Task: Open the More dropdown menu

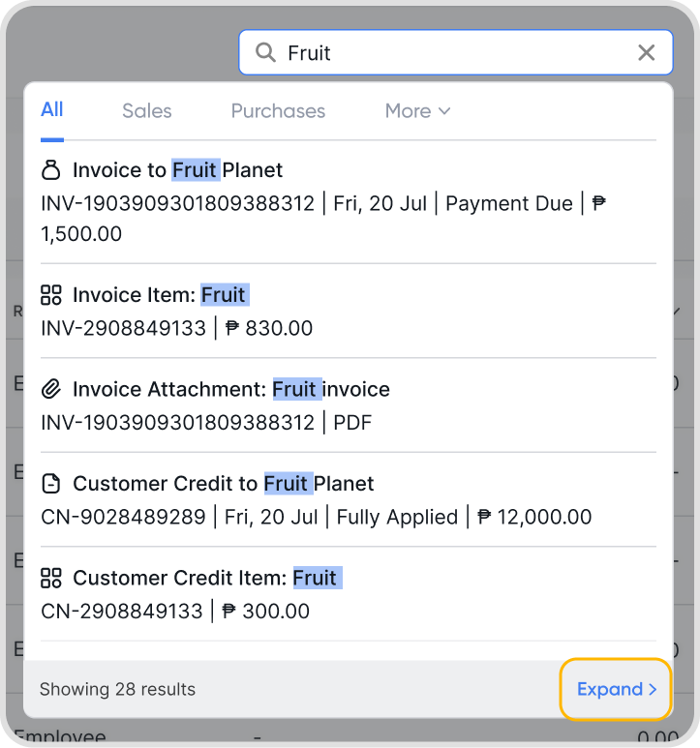Action: click(x=417, y=111)
